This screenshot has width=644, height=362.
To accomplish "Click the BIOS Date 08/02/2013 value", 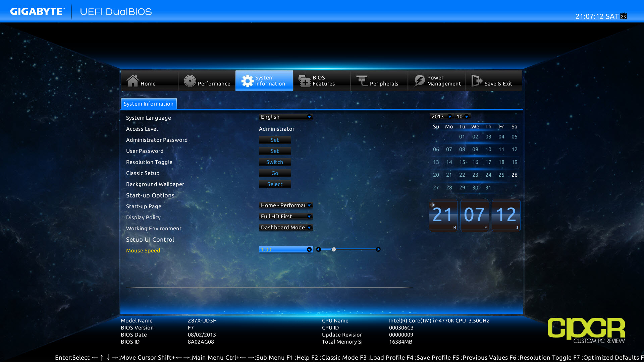I will [202, 335].
